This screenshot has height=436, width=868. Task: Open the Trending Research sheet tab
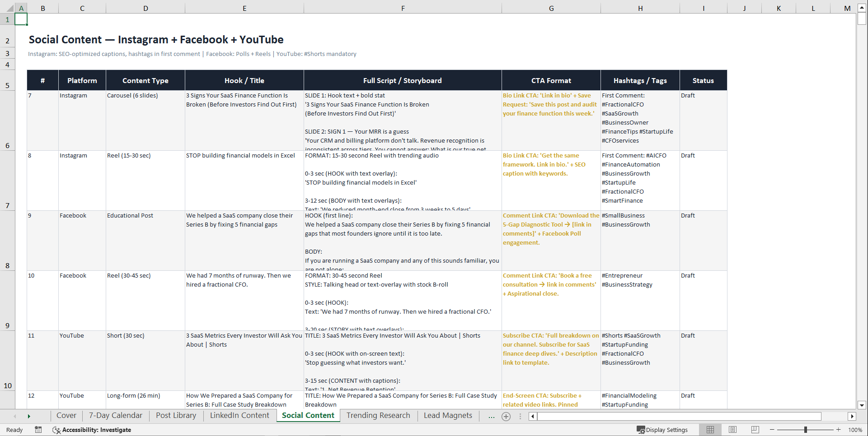(379, 416)
